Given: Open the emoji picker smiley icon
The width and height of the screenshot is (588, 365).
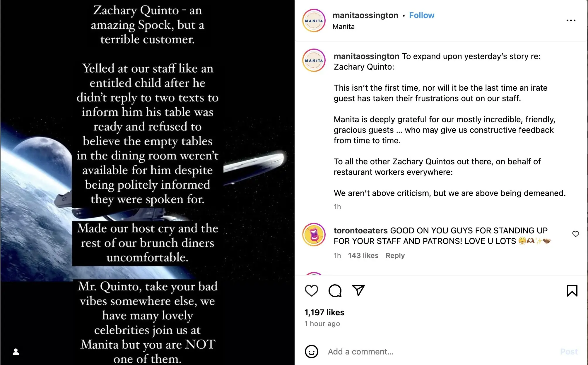Looking at the screenshot, I should pyautogui.click(x=311, y=352).
